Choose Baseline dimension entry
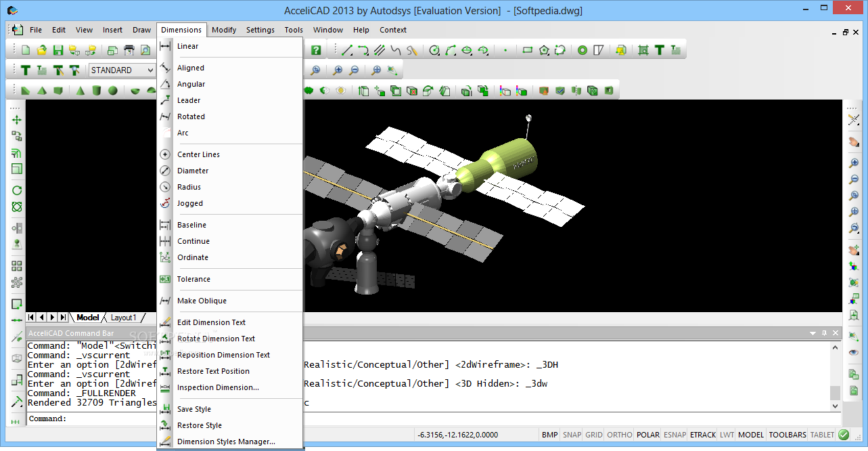 click(x=229, y=225)
